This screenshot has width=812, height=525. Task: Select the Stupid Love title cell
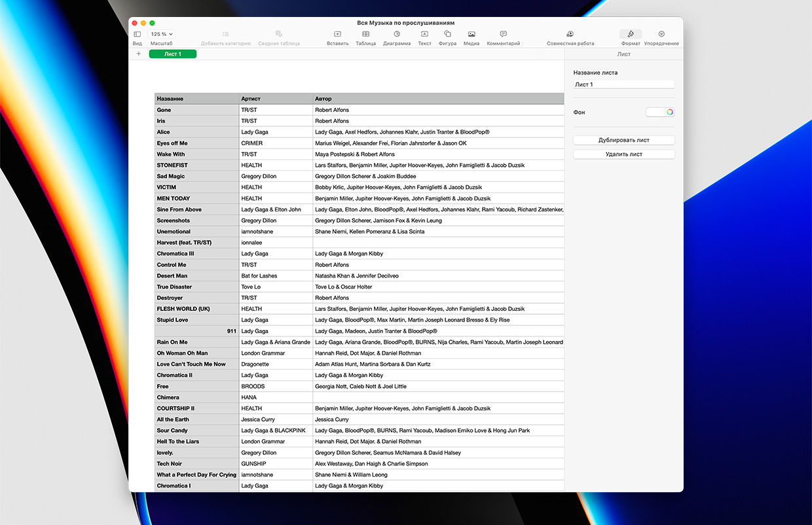[196, 320]
